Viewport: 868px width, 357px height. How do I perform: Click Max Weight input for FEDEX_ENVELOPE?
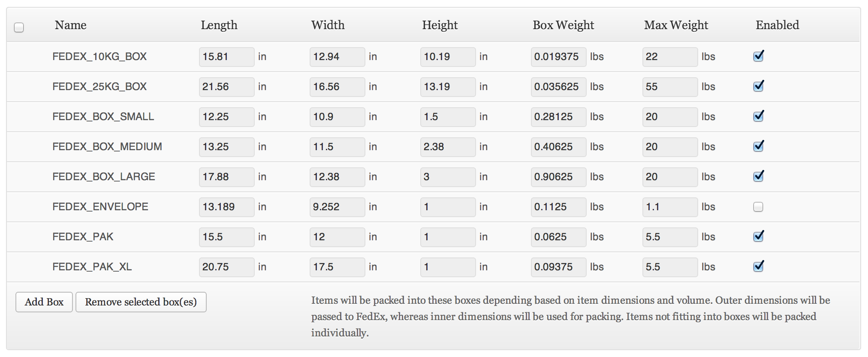670,207
